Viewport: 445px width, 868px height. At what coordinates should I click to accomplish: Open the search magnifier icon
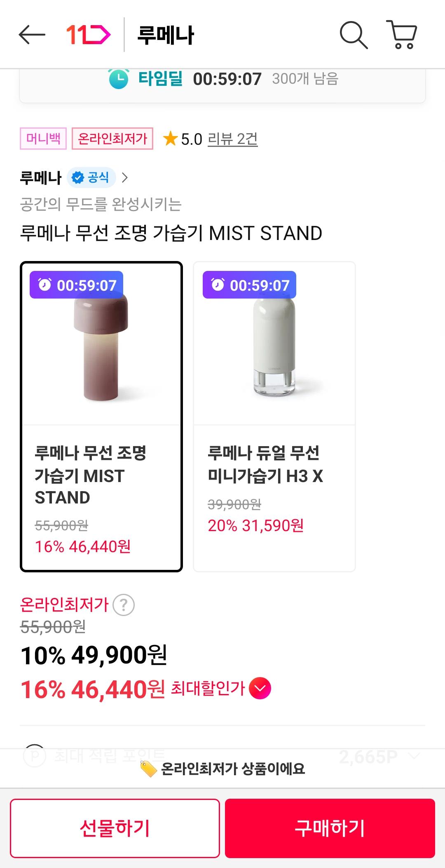click(x=353, y=35)
